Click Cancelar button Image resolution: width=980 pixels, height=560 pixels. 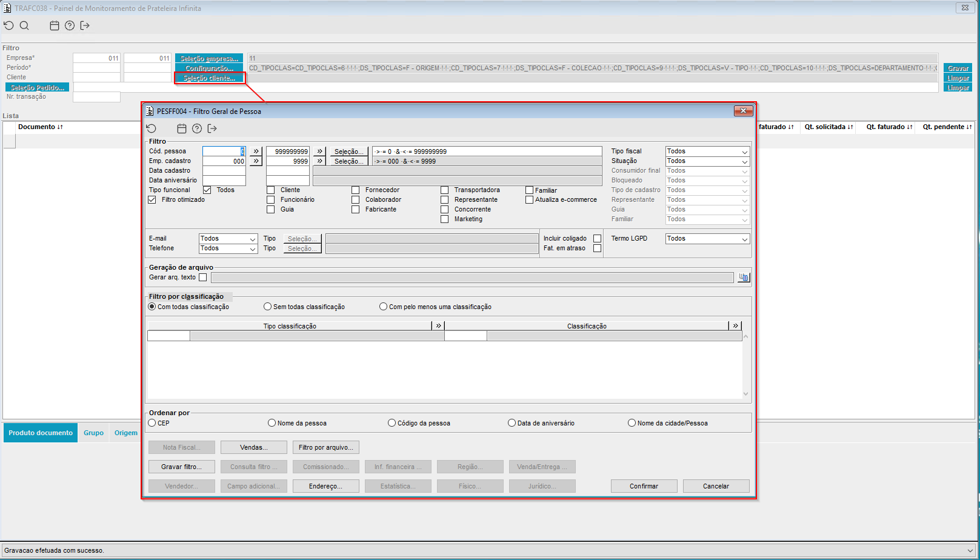pos(716,486)
